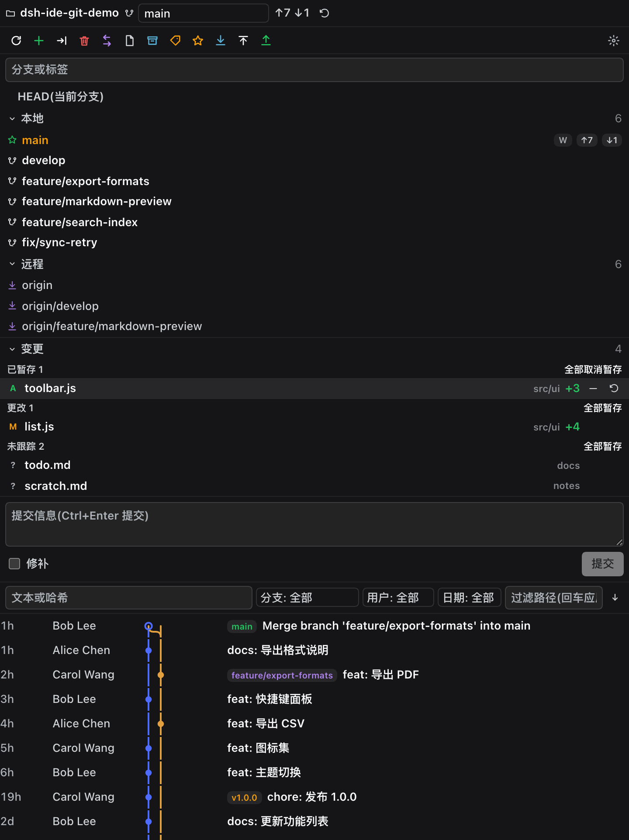This screenshot has height=840, width=629.
Task: Select the origin remote entry
Action: tap(314, 285)
